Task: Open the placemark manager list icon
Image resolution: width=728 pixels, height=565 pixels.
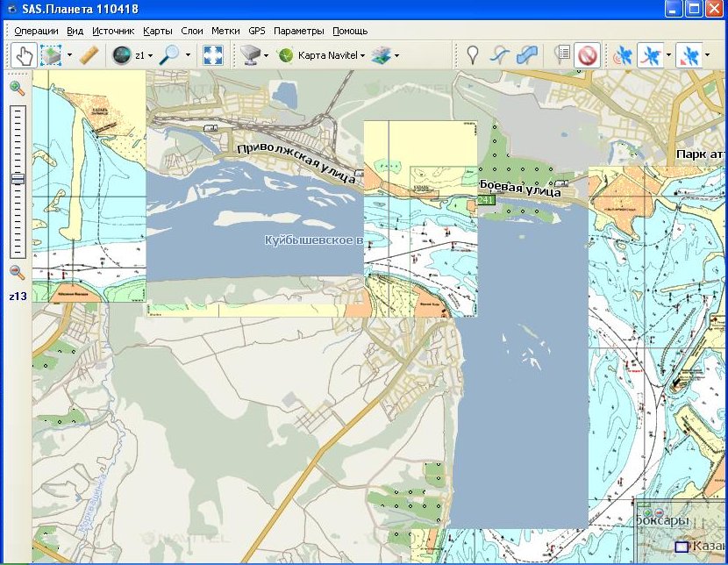Action: pos(561,55)
